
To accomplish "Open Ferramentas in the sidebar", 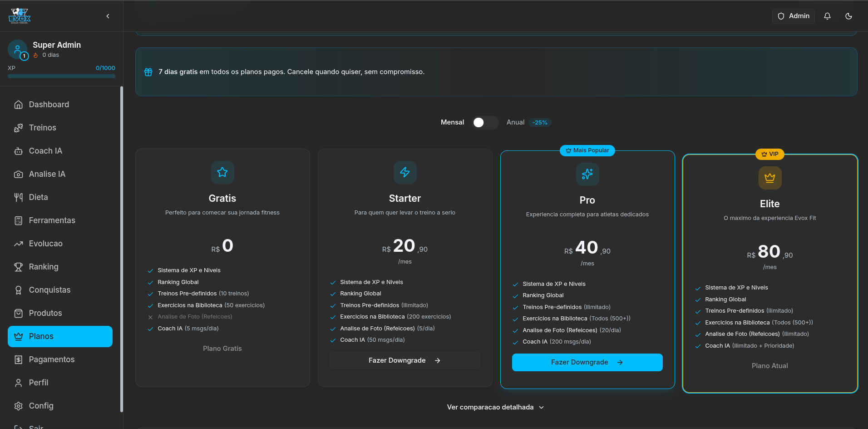I will tap(60, 220).
